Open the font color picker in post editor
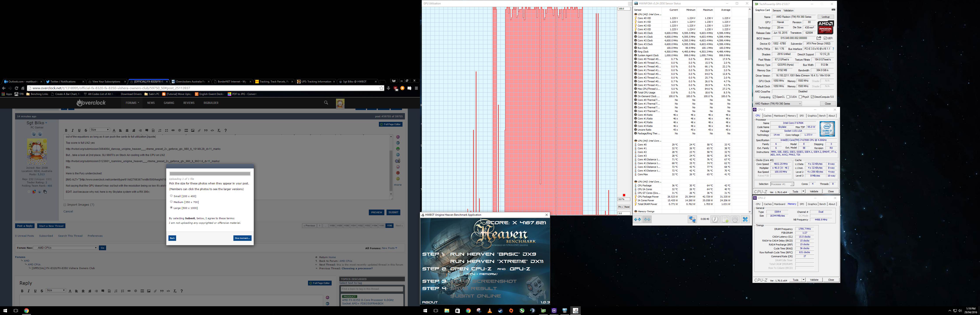The height and width of the screenshot is (315, 980). coord(114,131)
